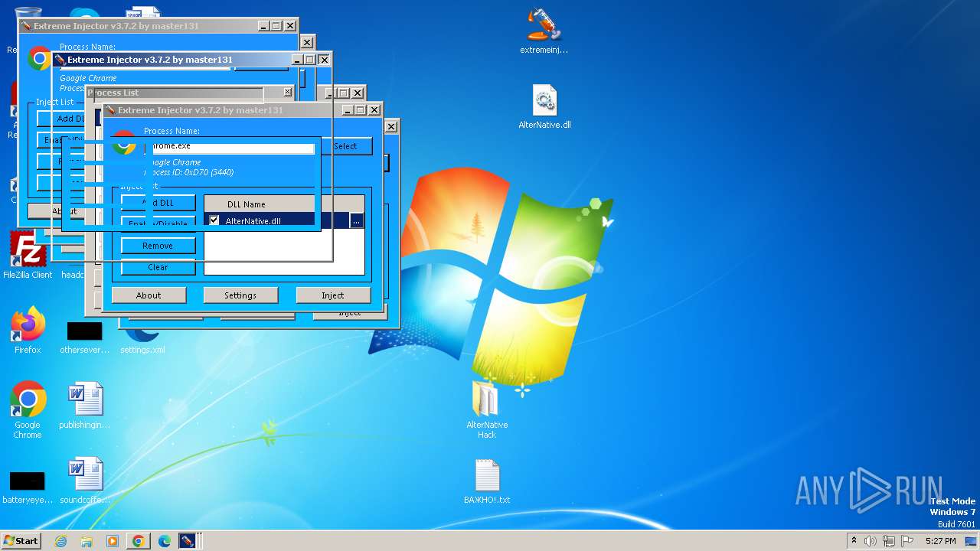
Task: Click the DLL Name column header
Action: [247, 204]
